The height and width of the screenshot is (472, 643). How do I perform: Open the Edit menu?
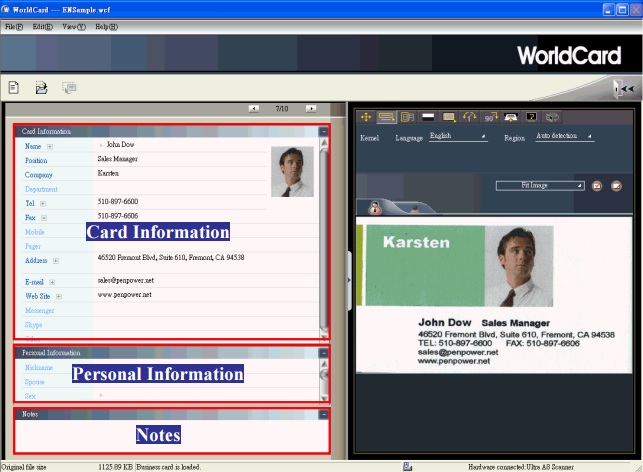43,27
